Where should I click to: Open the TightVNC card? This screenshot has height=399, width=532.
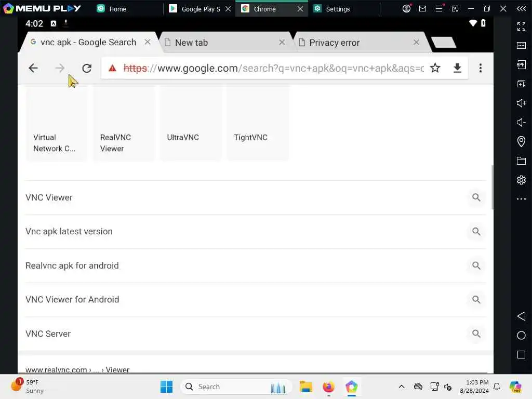tap(257, 123)
